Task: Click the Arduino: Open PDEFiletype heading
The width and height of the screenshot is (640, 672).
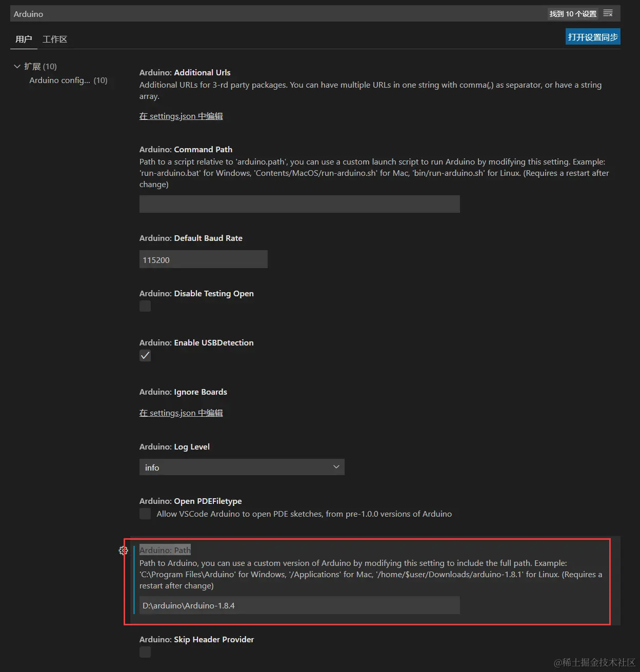Action: pyautogui.click(x=190, y=501)
